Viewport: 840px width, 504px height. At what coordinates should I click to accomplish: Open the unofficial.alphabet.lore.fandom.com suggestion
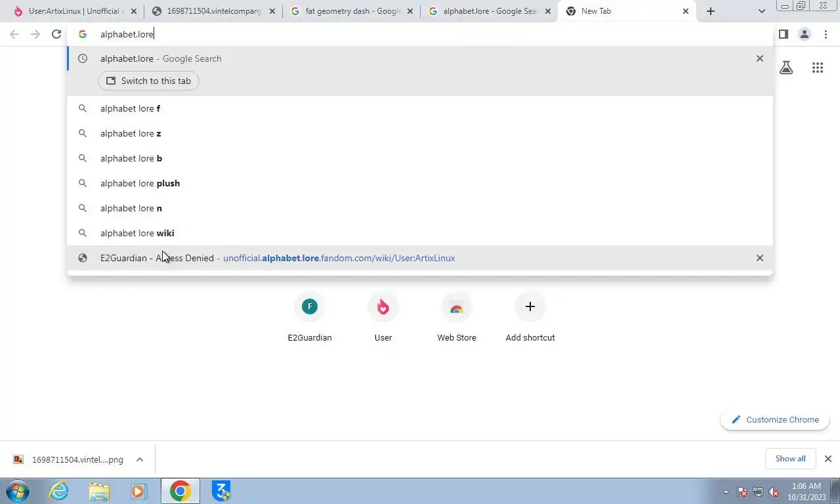(420, 258)
